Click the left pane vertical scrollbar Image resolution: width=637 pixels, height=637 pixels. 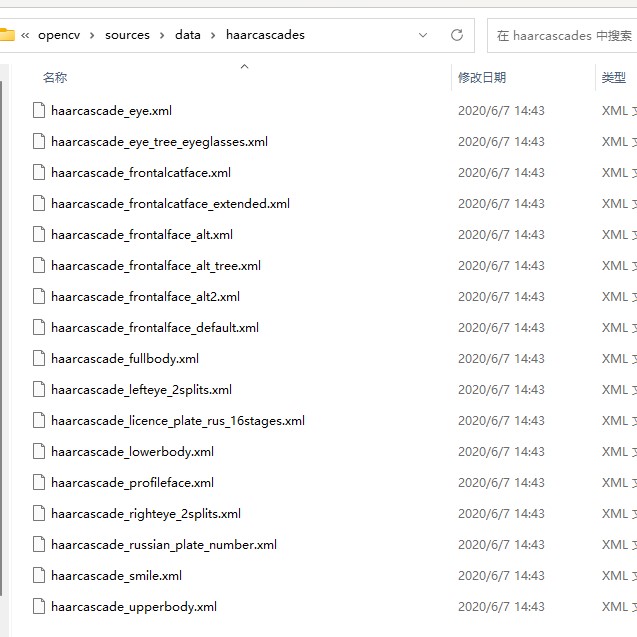click(x=1, y=339)
